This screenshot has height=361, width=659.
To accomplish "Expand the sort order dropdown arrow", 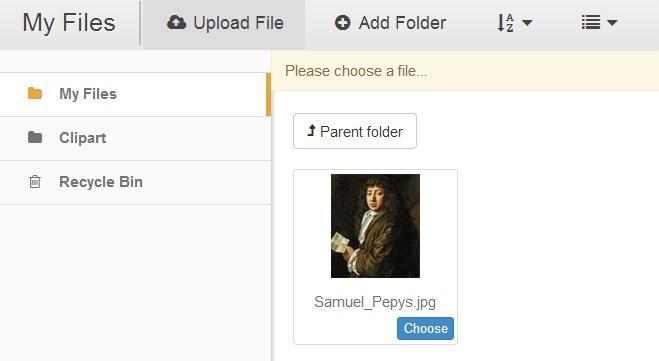I will [x=527, y=23].
